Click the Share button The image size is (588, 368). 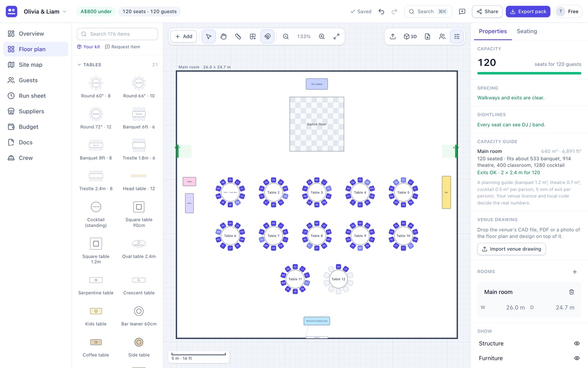coord(487,11)
